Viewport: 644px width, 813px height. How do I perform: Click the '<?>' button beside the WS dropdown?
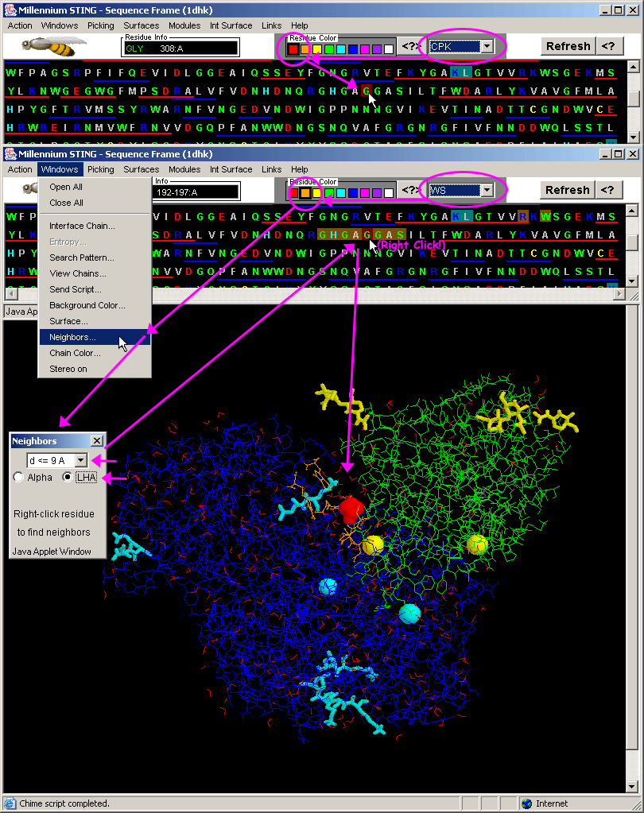pos(411,190)
